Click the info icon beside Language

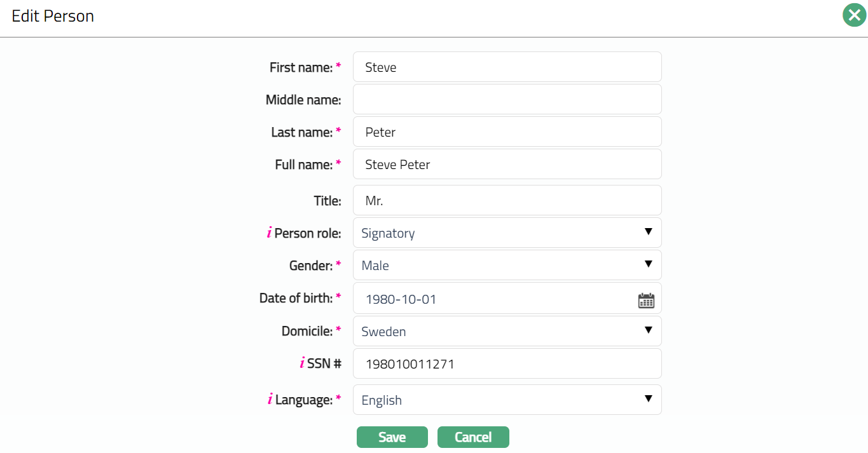[x=270, y=400]
